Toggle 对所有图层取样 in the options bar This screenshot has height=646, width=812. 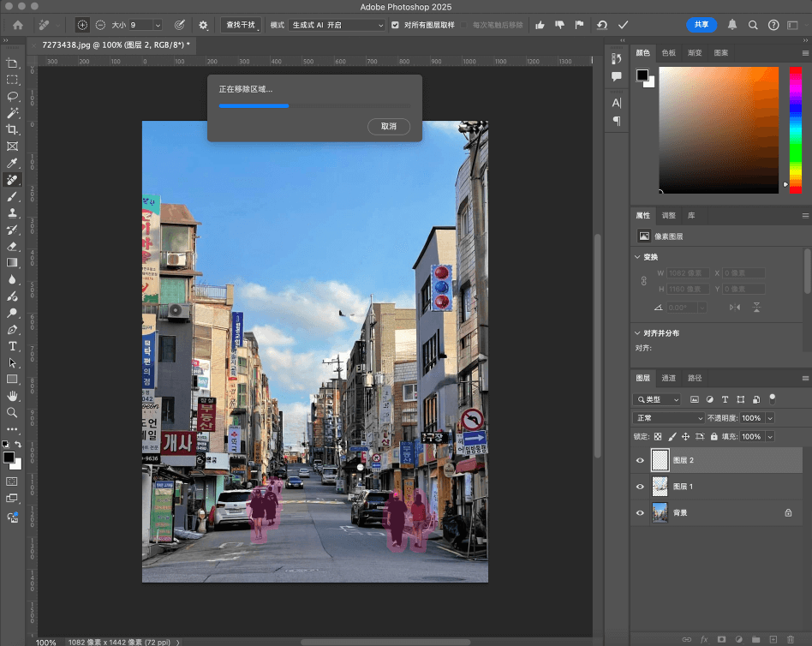395,25
